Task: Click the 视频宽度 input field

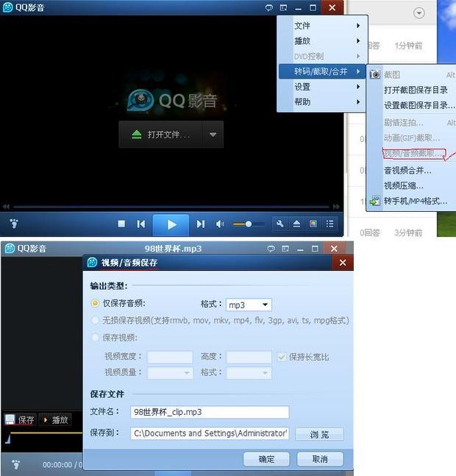Action: point(170,357)
